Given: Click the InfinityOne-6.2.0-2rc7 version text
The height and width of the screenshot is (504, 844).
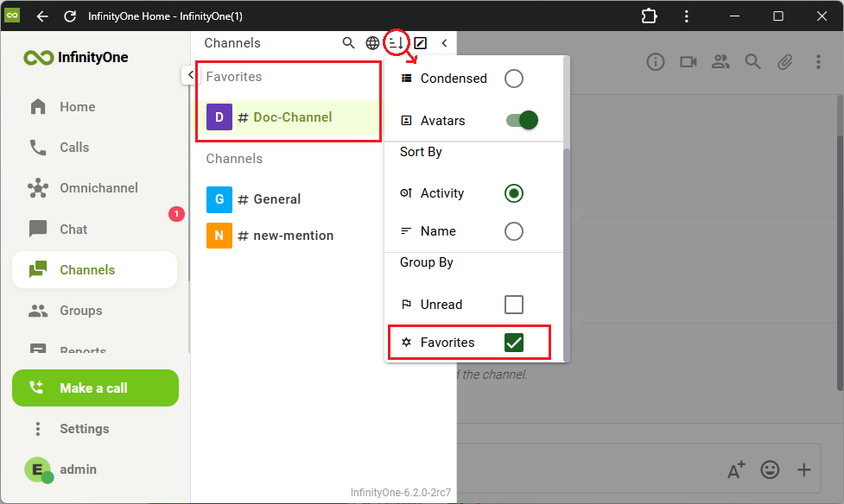Looking at the screenshot, I should 401,492.
